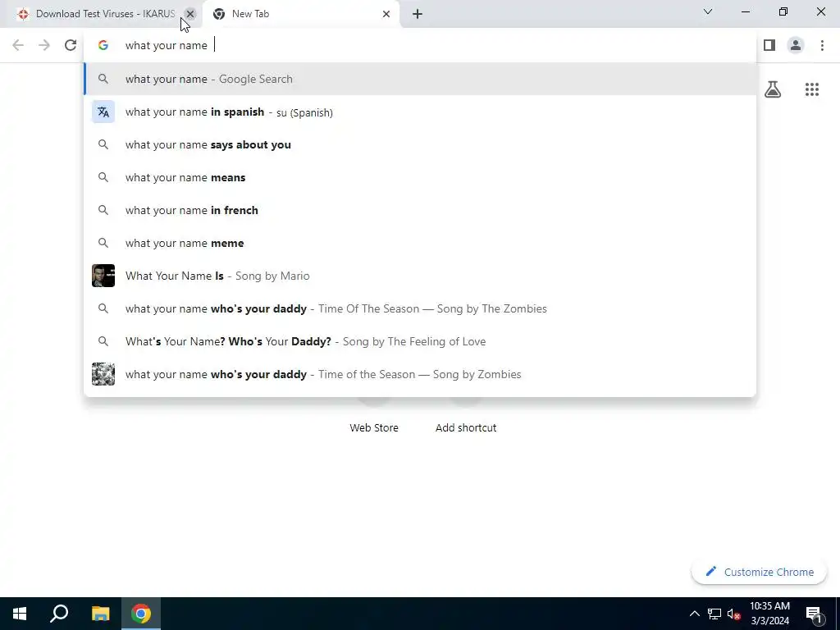This screenshot has width=840, height=630.
Task: Select 'What's Your Name? Who's Your Daddy?' suggestion
Action: (420, 341)
